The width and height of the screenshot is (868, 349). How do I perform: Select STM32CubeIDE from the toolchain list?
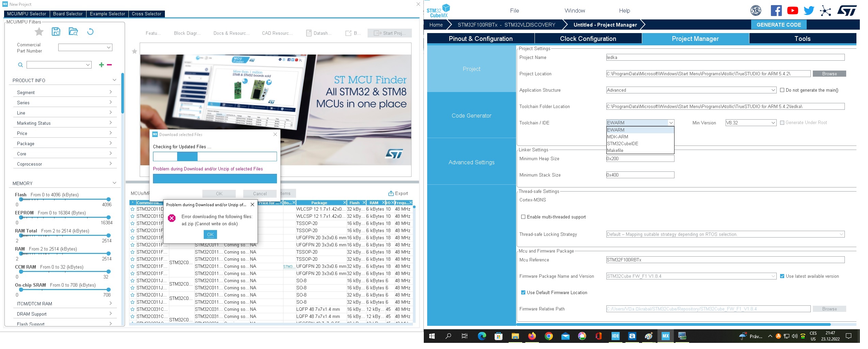point(622,143)
